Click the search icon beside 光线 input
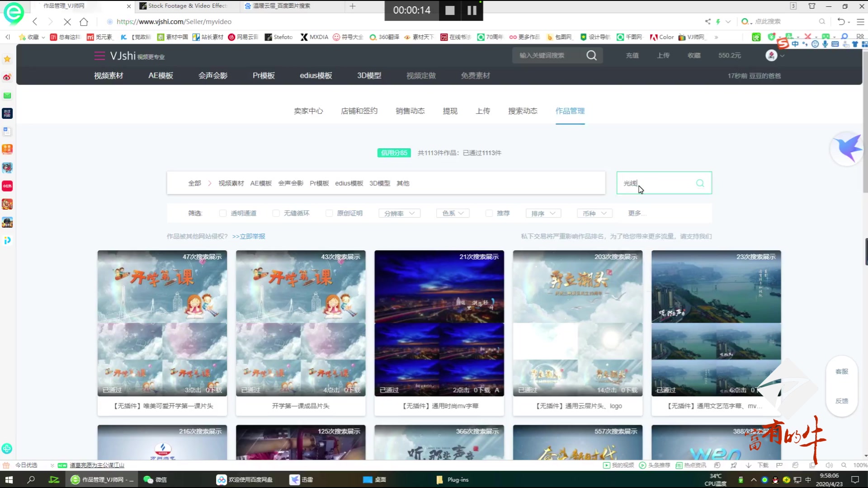868x488 pixels. tap(699, 183)
